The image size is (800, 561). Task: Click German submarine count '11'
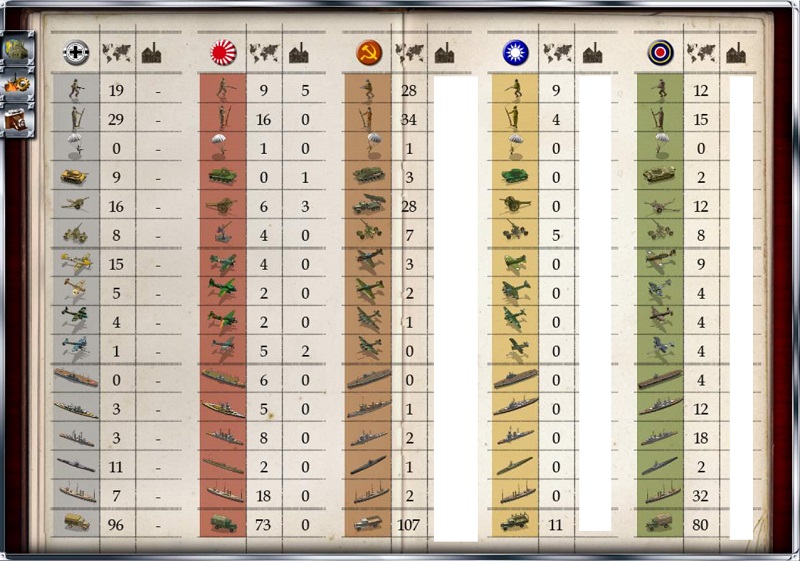[x=116, y=467]
